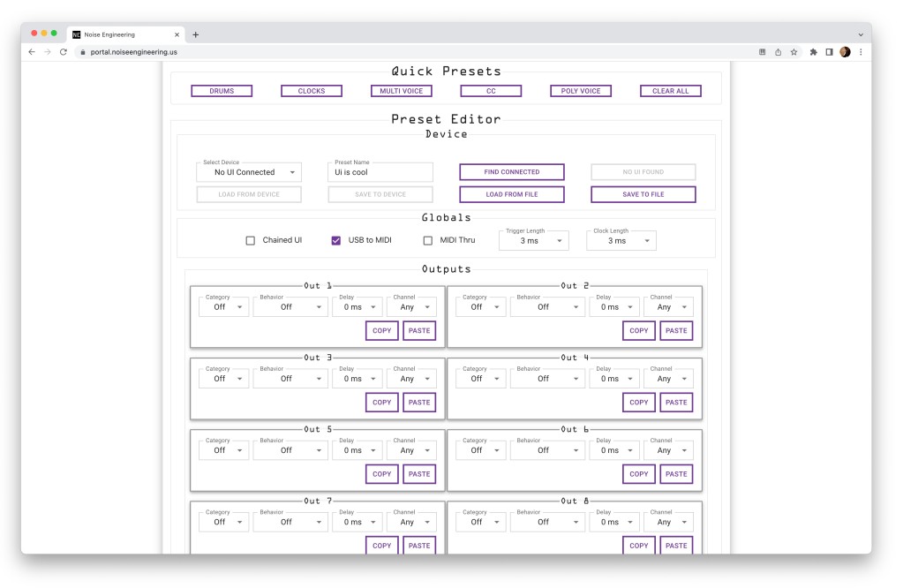Toggle the browser side panel icon
This screenshot has height=588, width=903.
[x=829, y=52]
